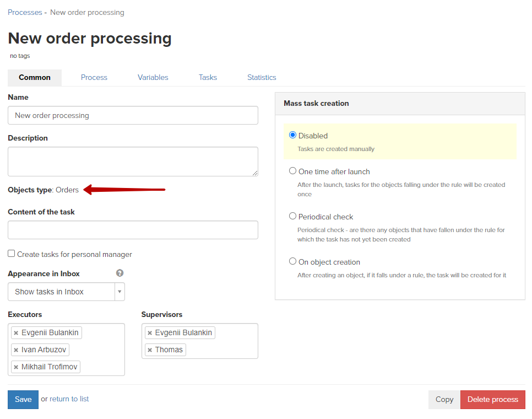Open the Appearance in Inbox help icon

click(x=120, y=273)
